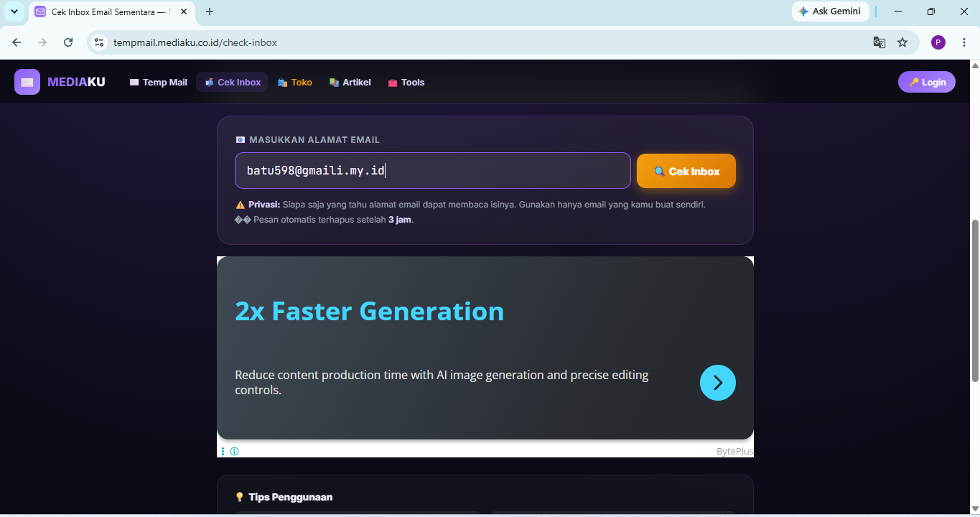The height and width of the screenshot is (517, 980).
Task: Click the page vertical scrollbar thumb
Action: (975, 300)
